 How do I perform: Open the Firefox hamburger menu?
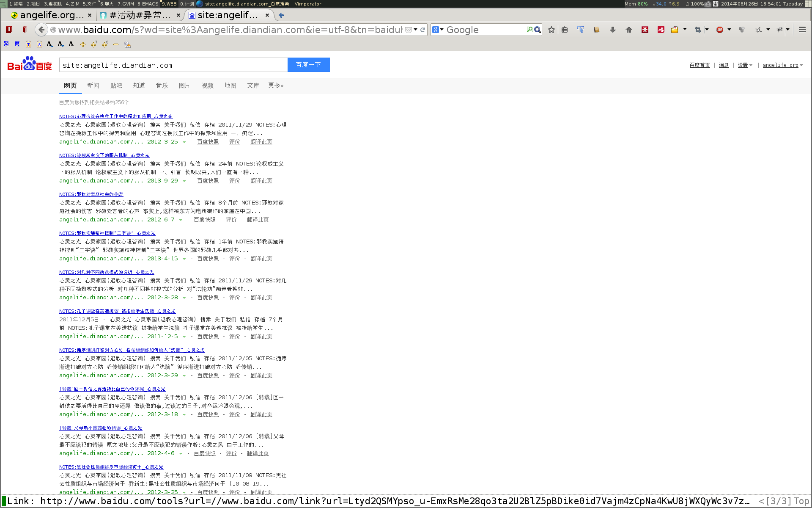pos(802,30)
